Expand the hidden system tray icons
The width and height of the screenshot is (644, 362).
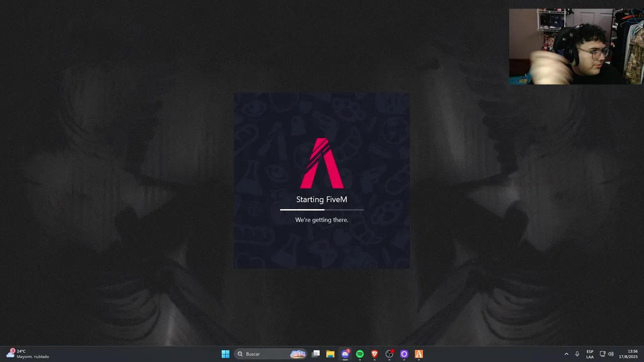click(566, 354)
